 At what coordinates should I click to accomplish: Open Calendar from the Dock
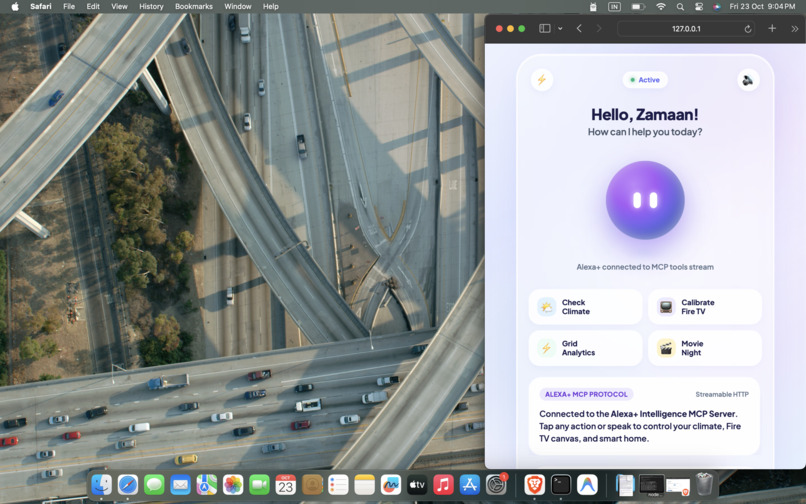point(285,484)
